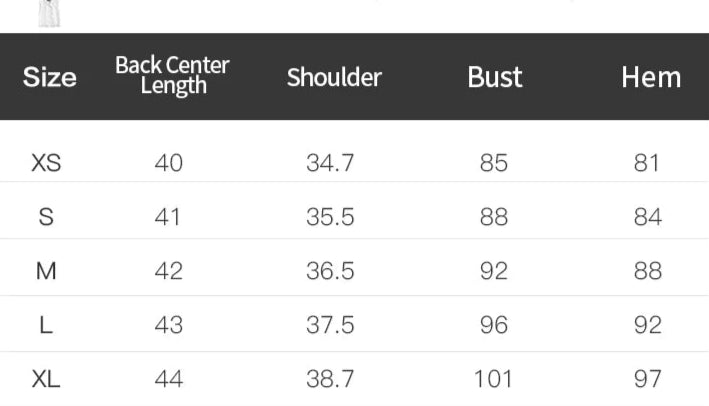This screenshot has height=406, width=709.
Task: Select the Back Center Length header
Action: click(x=172, y=76)
